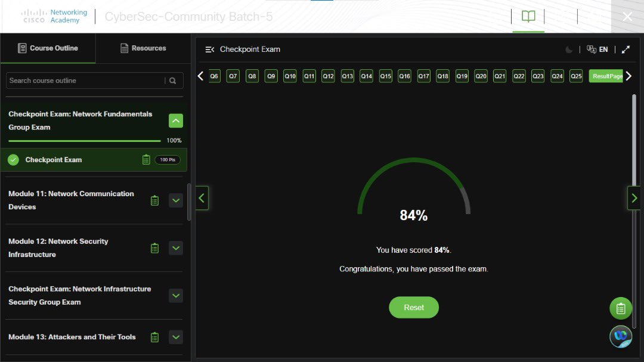Viewport: 644px width, 362px height.
Task: Click the exam icon beside Module 11
Action: (154, 200)
